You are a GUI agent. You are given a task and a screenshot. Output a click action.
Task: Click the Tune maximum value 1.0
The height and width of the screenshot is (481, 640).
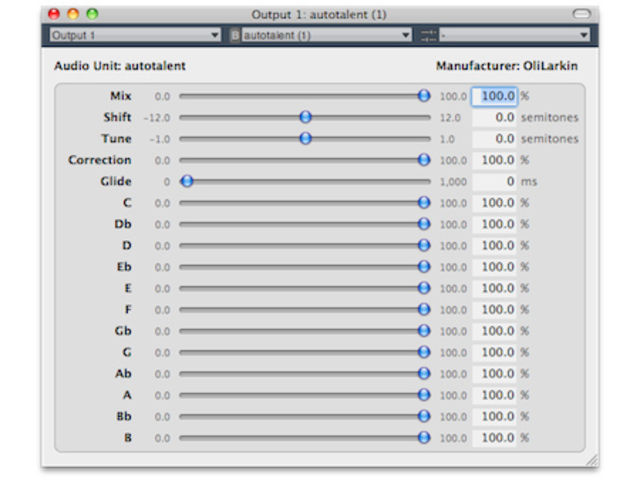[x=447, y=139]
